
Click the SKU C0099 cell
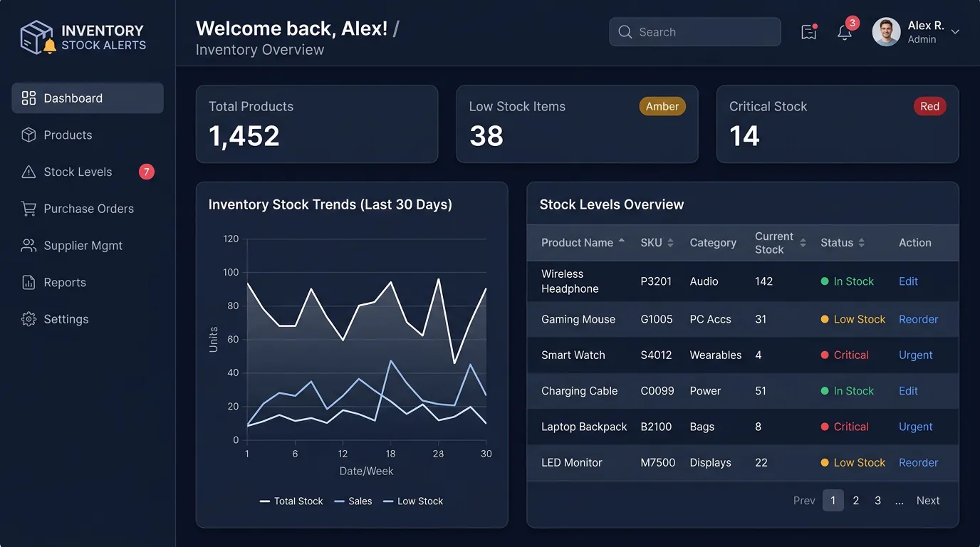point(657,391)
